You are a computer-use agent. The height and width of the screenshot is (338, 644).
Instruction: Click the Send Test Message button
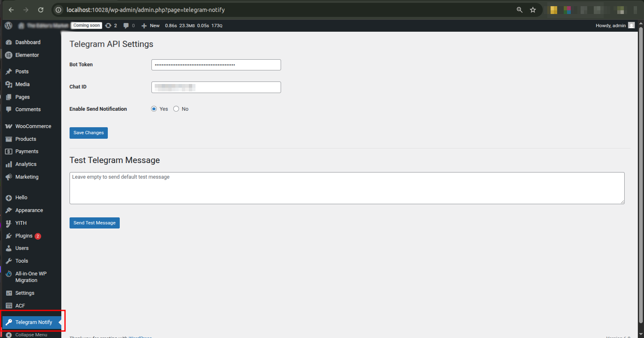pos(95,223)
